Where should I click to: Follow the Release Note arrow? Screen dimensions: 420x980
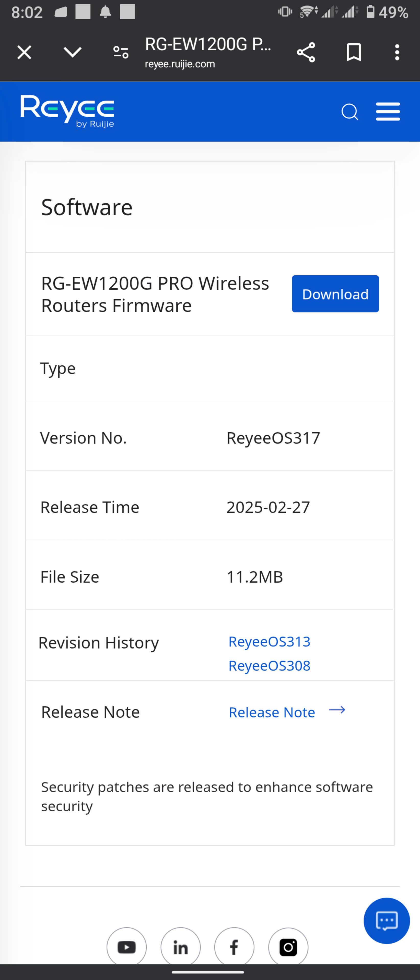(x=337, y=710)
